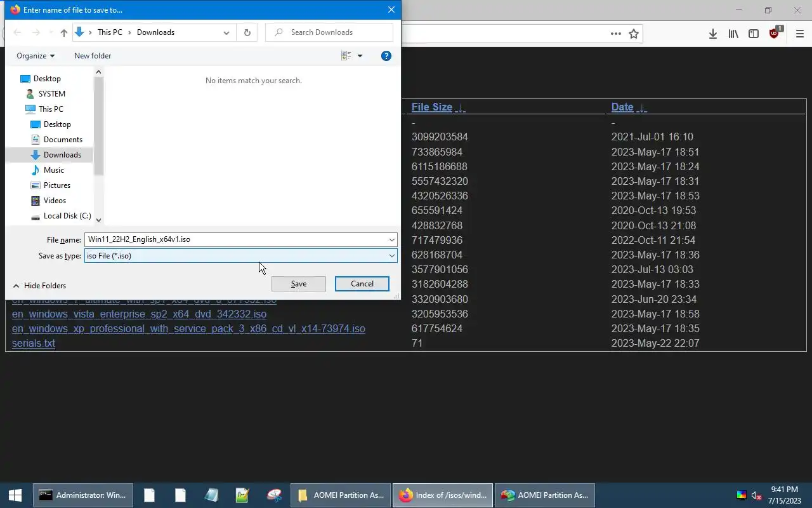Switch to AOMEI Partition Assistant app taskbar item
Image resolution: width=812 pixels, height=508 pixels.
tap(545, 495)
